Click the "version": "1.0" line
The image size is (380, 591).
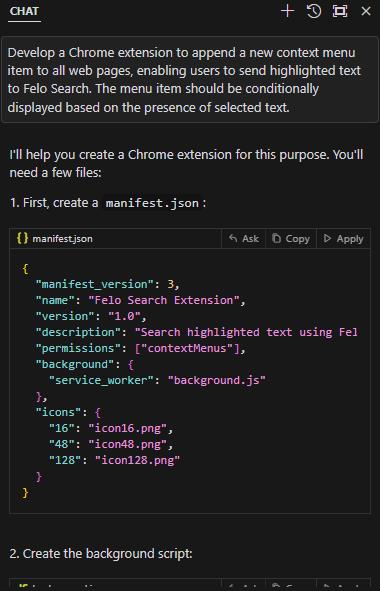[91, 316]
